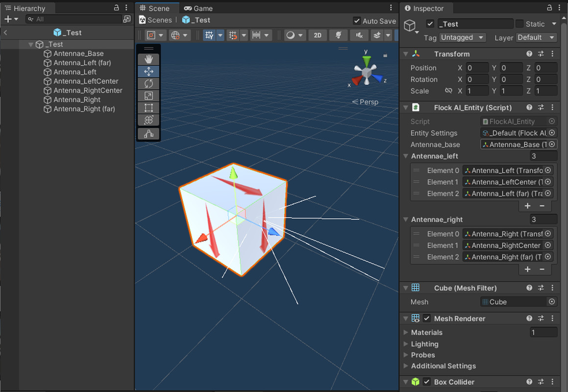Remove element from Antennae_left list
Viewport: 568px width, 392px height.
click(x=542, y=206)
